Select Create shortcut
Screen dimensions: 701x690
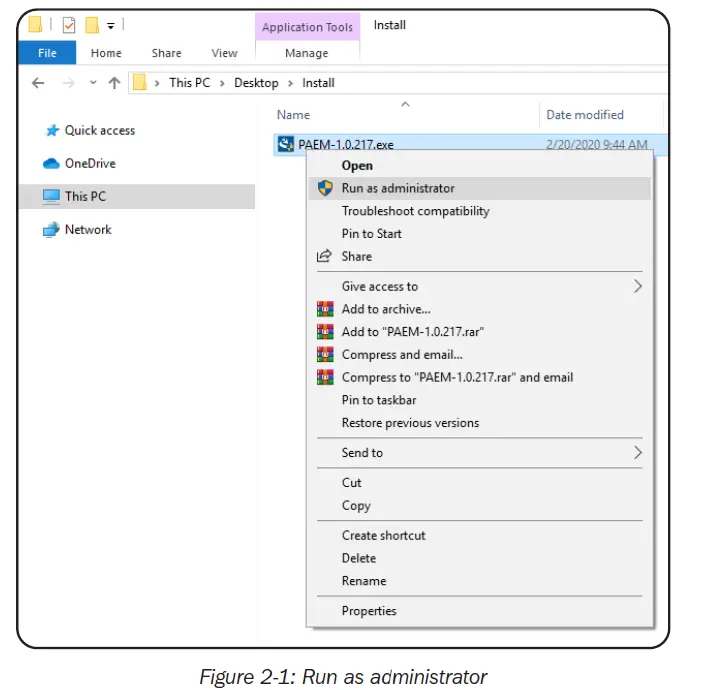pos(479,536)
